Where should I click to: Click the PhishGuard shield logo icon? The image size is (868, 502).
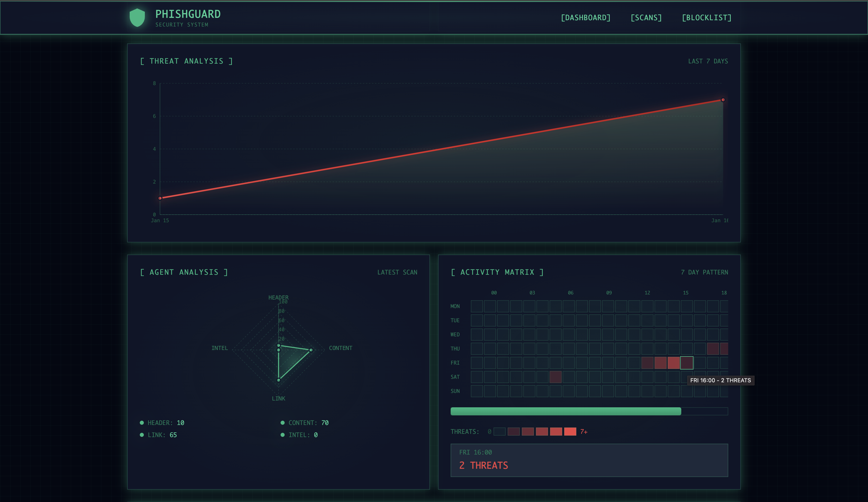[137, 18]
